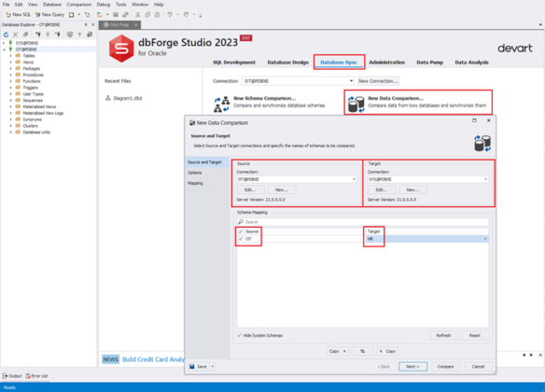Click New Connection plug icon in Explorer
The width and height of the screenshot is (545, 392).
[38, 35]
